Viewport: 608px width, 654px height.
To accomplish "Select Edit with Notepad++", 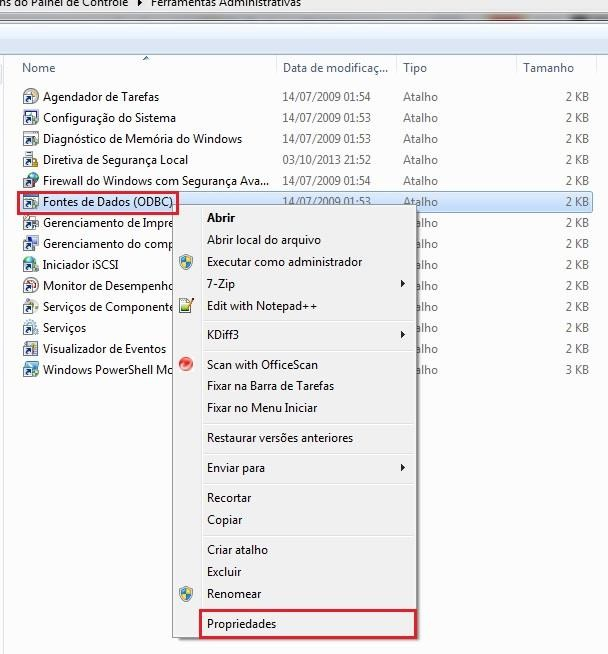I will pos(262,306).
